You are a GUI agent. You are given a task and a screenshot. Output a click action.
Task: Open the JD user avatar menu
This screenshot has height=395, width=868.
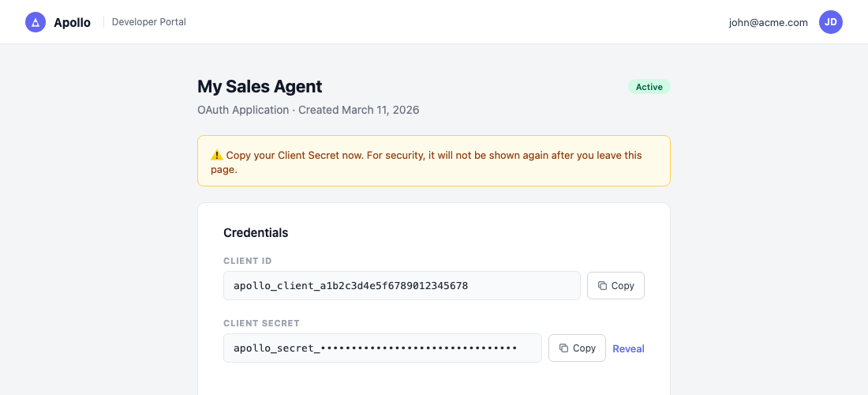[x=830, y=22]
